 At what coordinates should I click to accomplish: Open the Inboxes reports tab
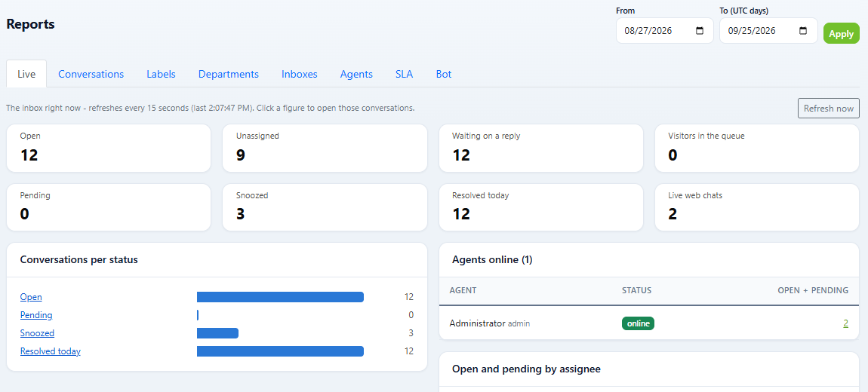pos(300,74)
